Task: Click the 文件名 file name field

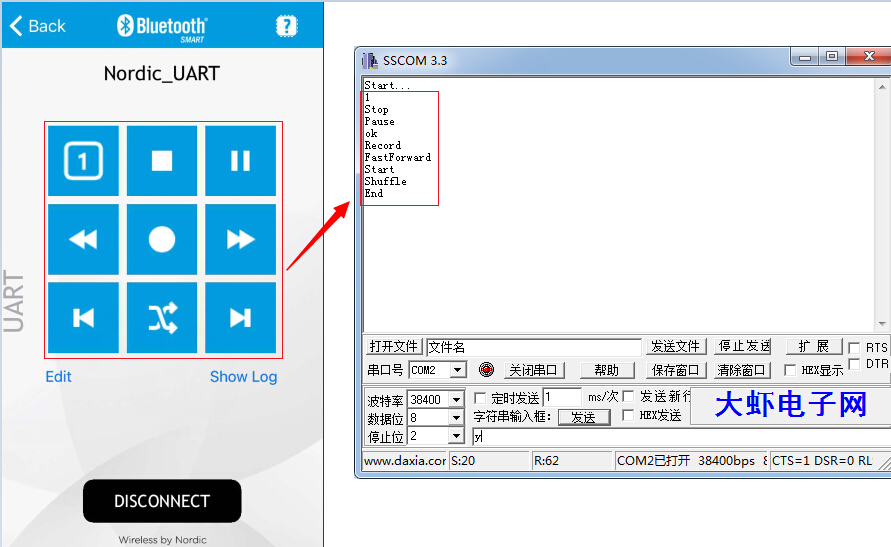Action: coord(534,347)
